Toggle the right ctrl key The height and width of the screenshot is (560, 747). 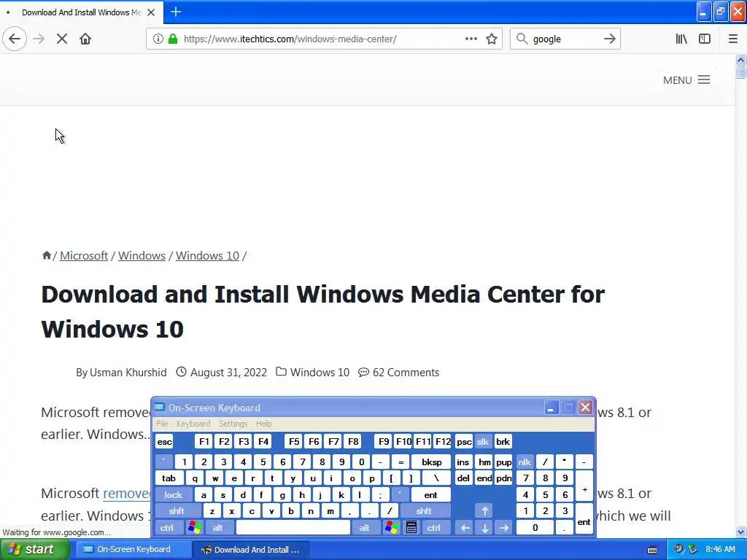coord(434,528)
